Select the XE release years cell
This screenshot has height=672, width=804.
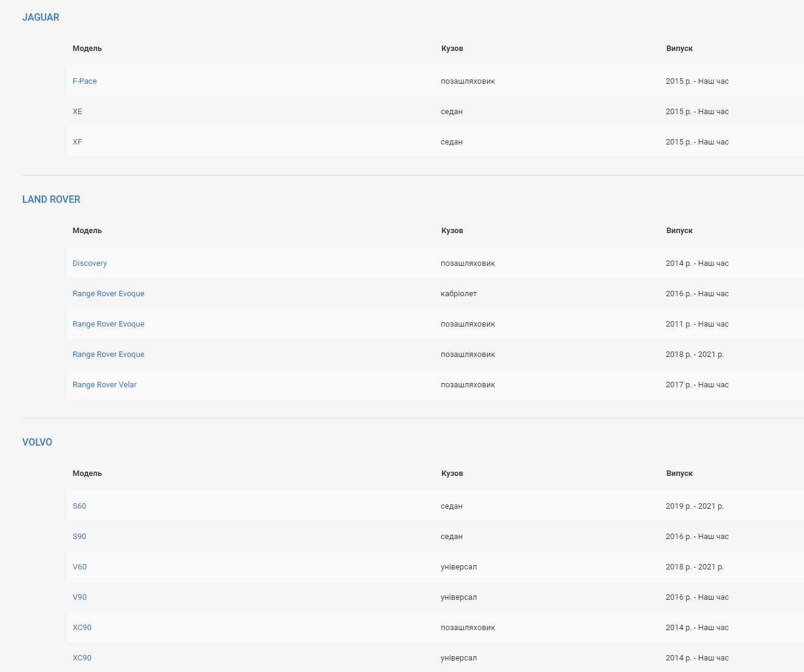(x=697, y=111)
